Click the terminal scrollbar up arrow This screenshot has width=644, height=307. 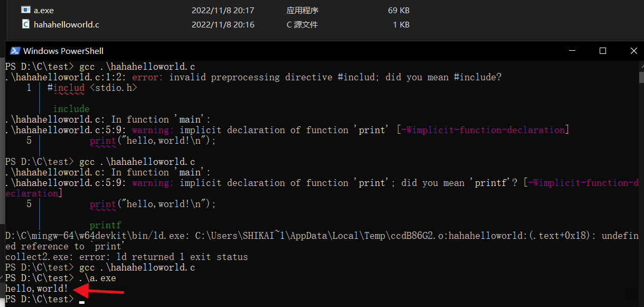[x=641, y=66]
